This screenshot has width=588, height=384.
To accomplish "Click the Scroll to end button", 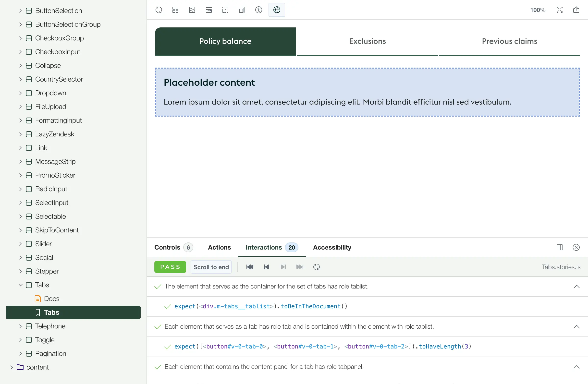I will pyautogui.click(x=211, y=267).
